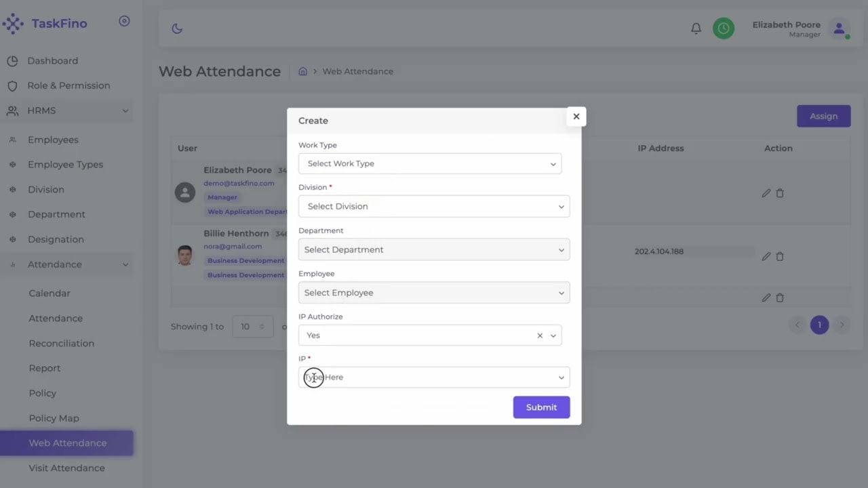
Task: Clear the IP Authorize selection
Action: [540, 335]
